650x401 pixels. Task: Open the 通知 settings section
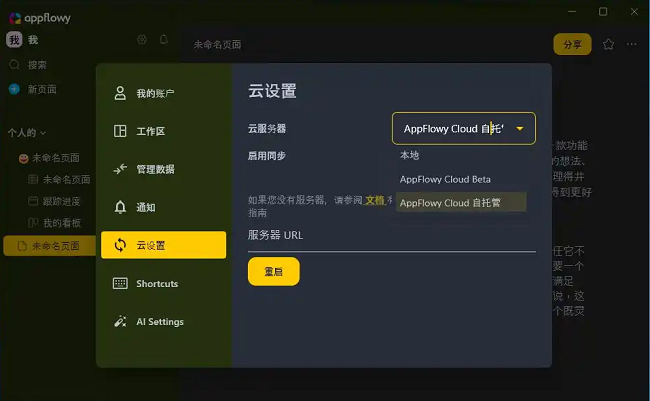coord(163,207)
